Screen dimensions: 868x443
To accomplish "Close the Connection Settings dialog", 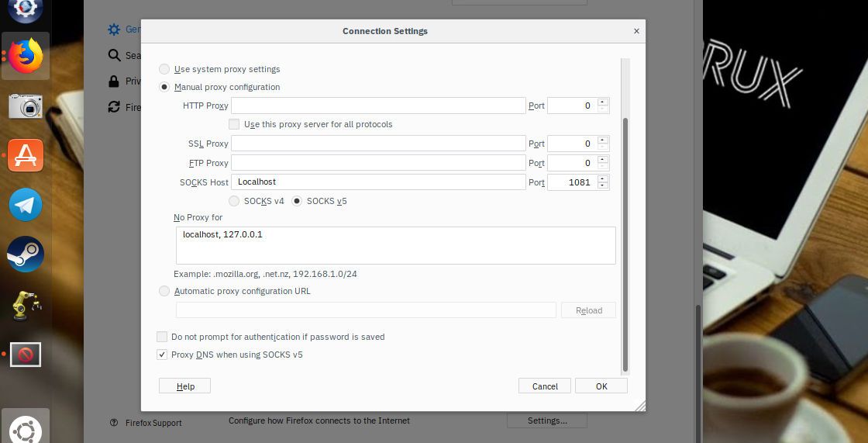I will (x=636, y=31).
